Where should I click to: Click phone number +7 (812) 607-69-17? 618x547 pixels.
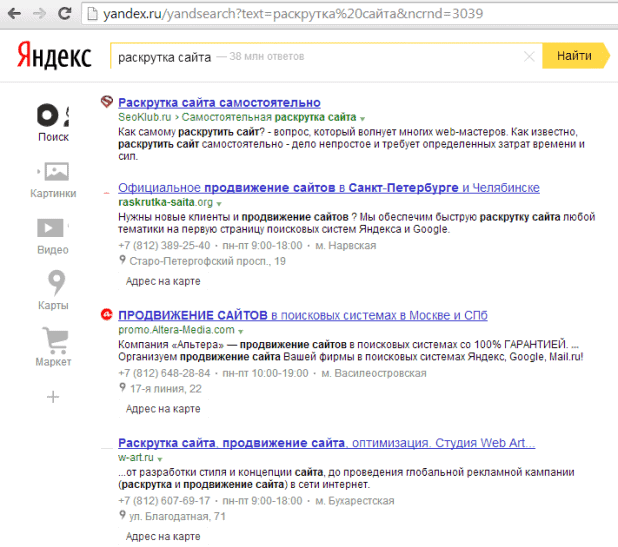pos(164,501)
